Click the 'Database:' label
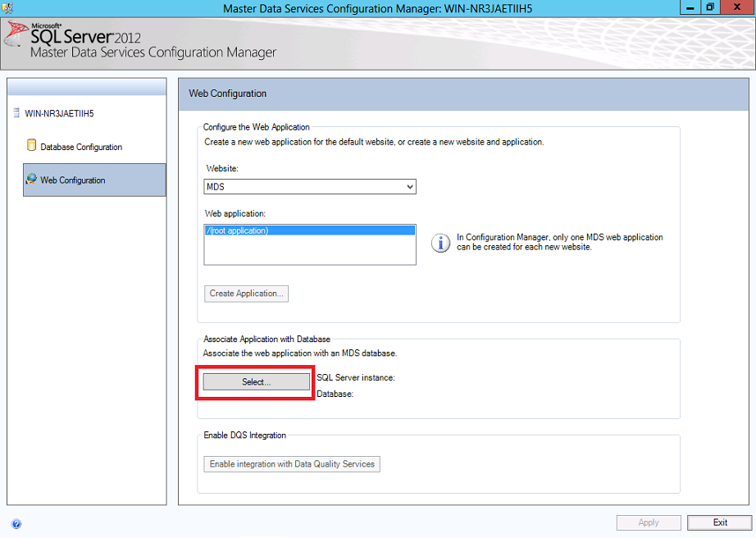The height and width of the screenshot is (538, 756). pyautogui.click(x=335, y=394)
